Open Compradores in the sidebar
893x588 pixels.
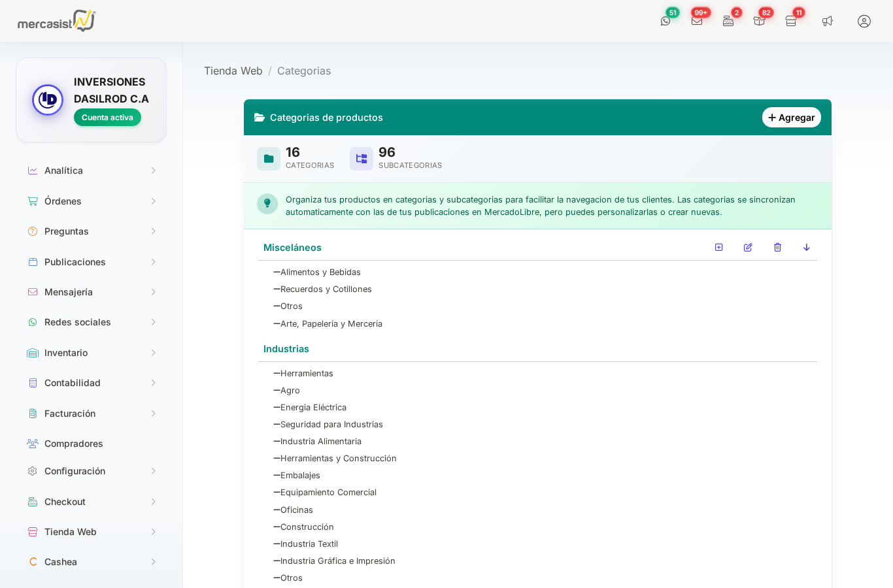click(x=73, y=444)
